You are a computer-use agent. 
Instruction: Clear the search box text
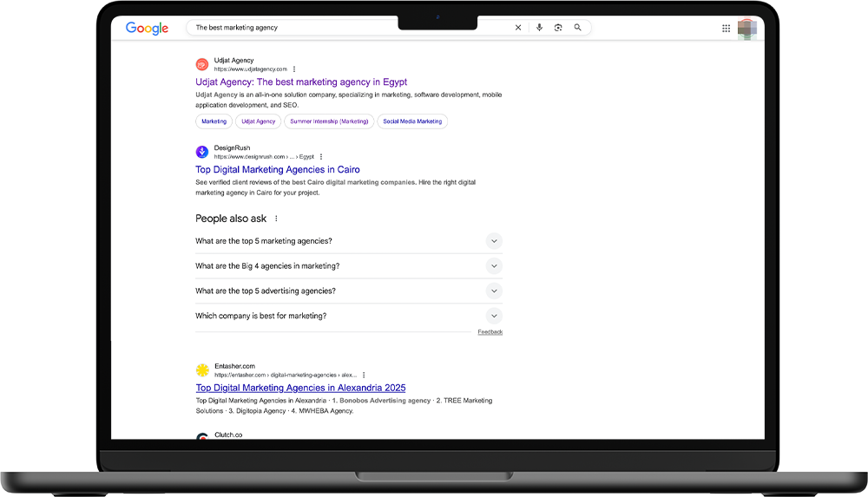(x=518, y=28)
